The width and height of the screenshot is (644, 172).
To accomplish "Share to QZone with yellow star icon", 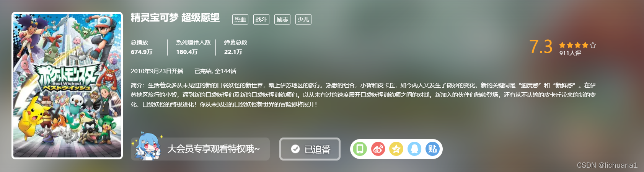I will pos(396,149).
